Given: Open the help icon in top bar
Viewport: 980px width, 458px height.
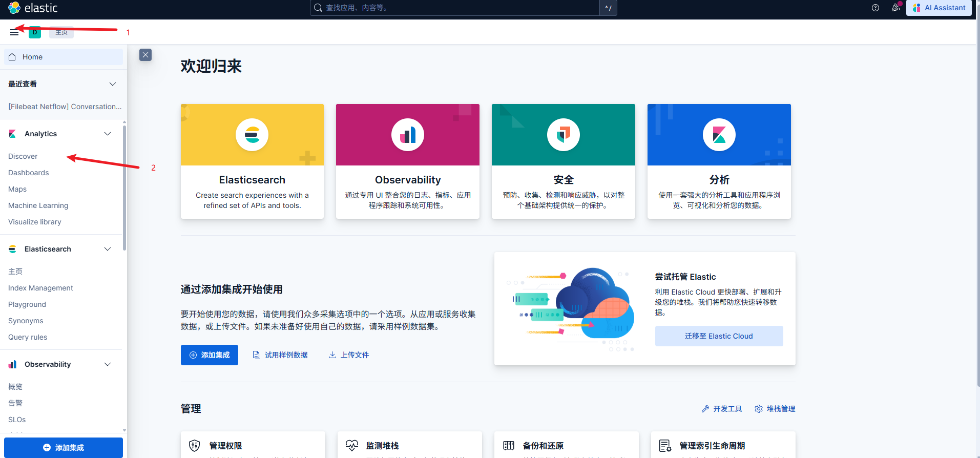Looking at the screenshot, I should coord(875,8).
